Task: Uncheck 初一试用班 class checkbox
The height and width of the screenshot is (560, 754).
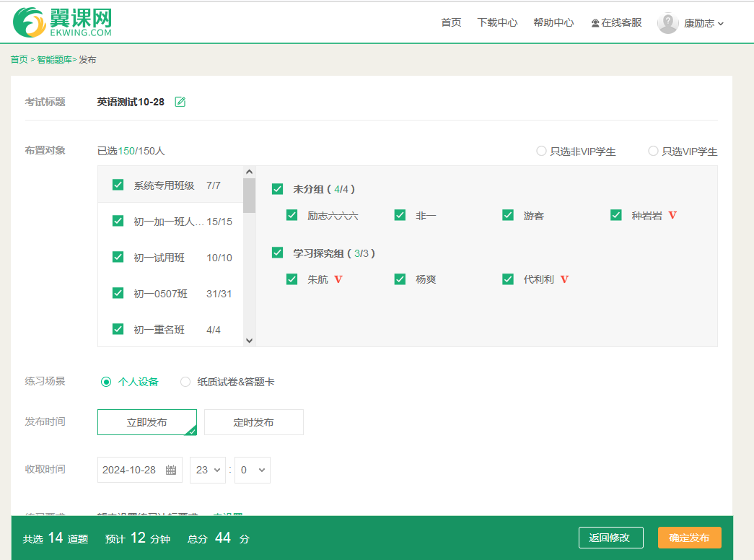Action: tap(118, 257)
